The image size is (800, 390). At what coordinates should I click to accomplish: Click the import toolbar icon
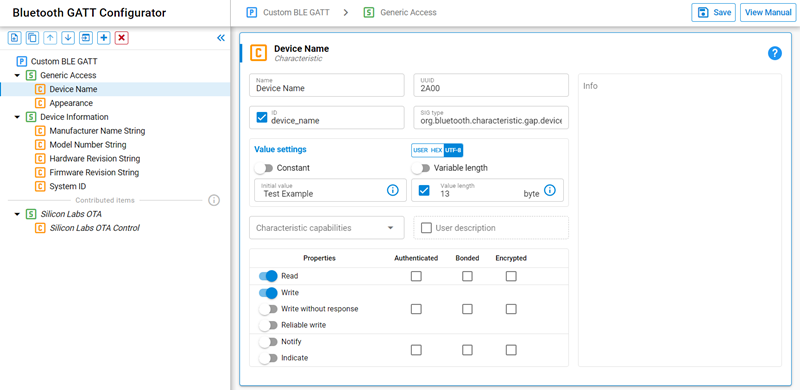(x=86, y=38)
